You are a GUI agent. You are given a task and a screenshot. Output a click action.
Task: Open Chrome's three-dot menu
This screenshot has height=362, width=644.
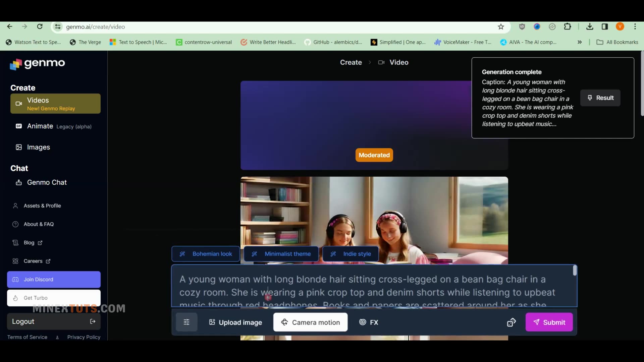(636, 26)
